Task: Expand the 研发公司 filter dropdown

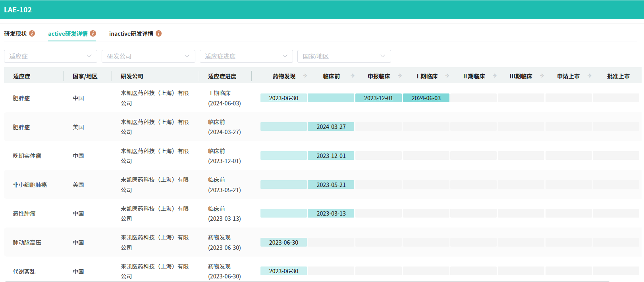Action: tap(148, 56)
